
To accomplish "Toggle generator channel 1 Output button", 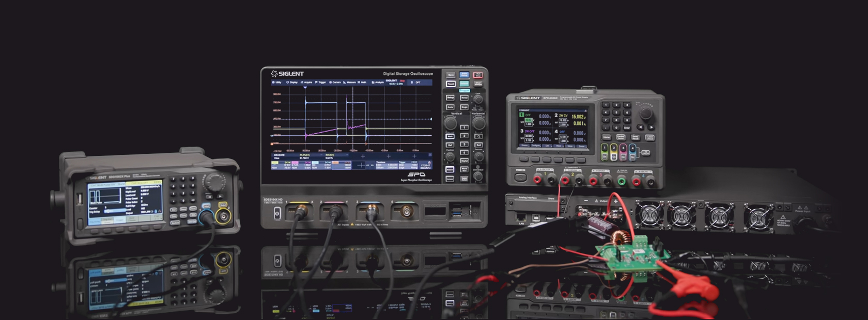I will pyautogui.click(x=206, y=206).
